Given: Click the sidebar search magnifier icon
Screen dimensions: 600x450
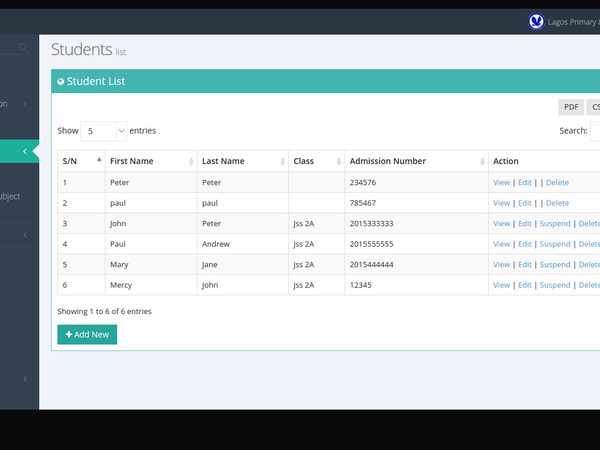Looking at the screenshot, I should click(x=23, y=47).
